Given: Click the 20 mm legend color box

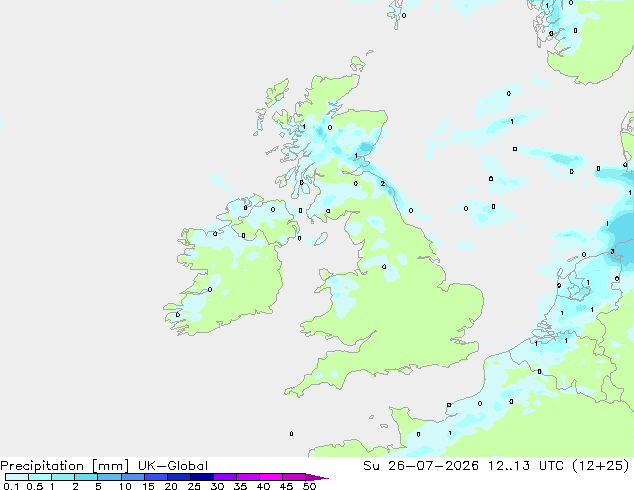Looking at the screenshot, I should pos(179,477).
